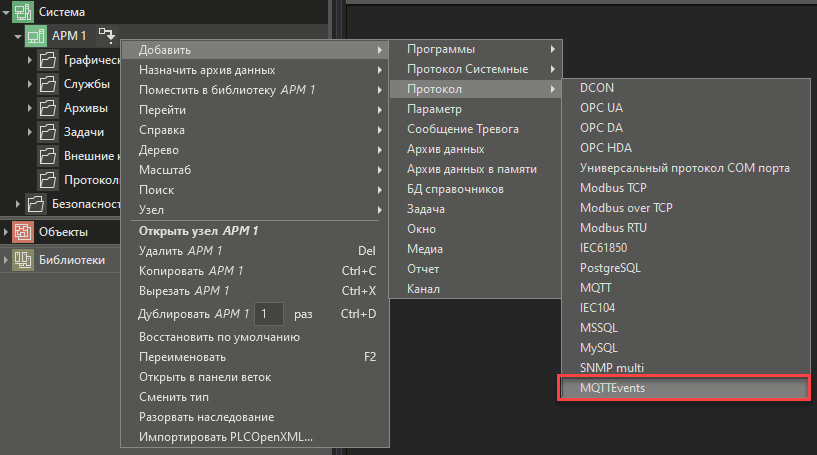Expand the Службы folder node
Screen dimensions: 817x455
pos(30,84)
